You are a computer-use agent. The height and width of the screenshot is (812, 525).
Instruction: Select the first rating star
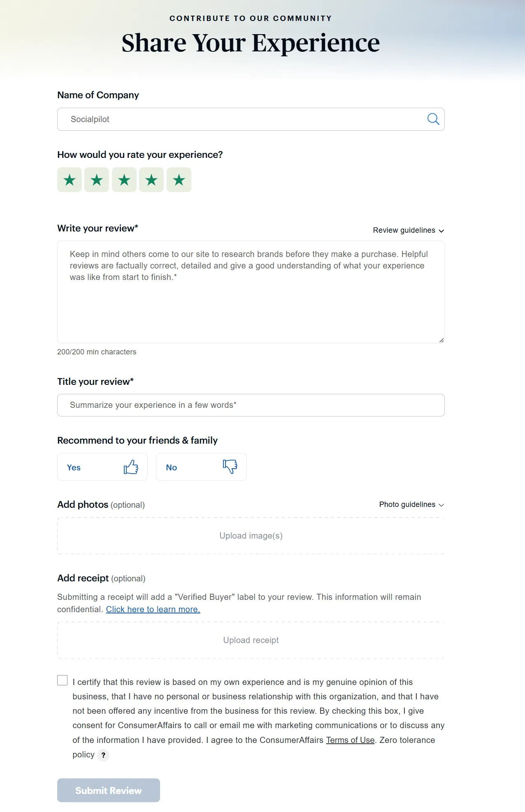70,180
